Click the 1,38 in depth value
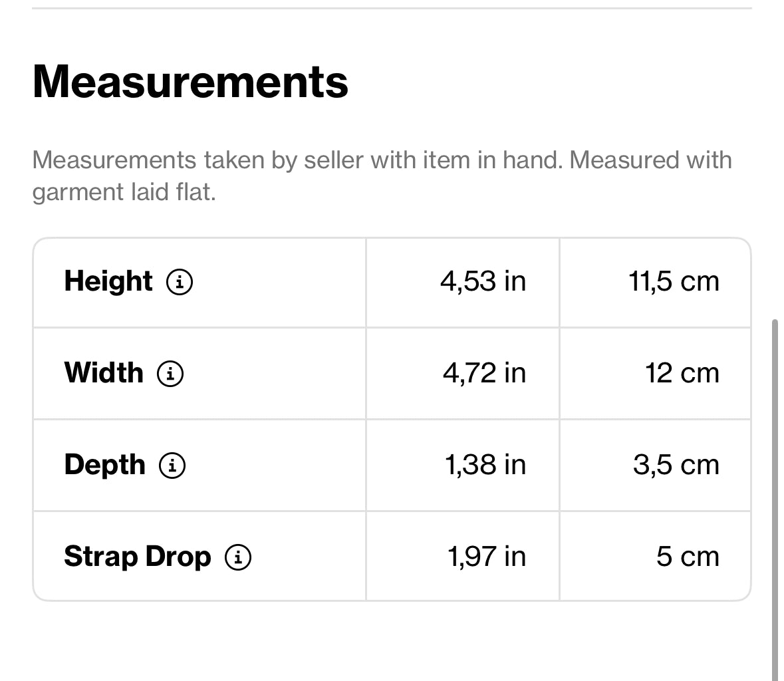 tap(485, 464)
